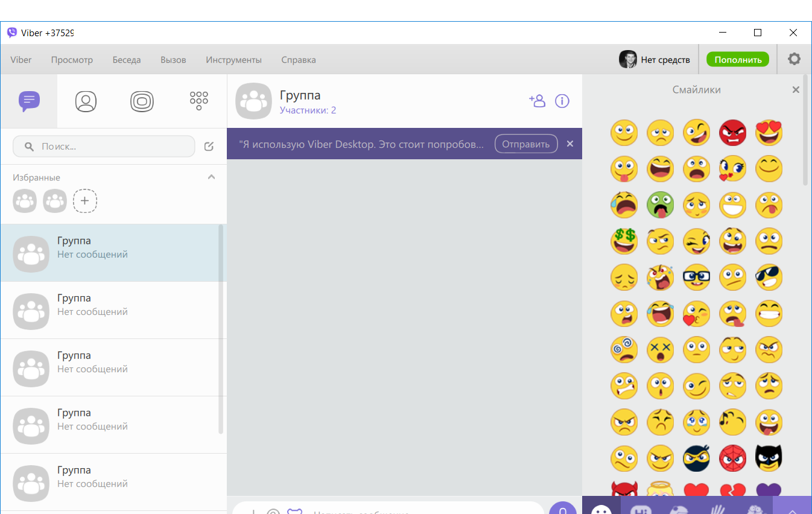Click the Отправить button in banner
The height and width of the screenshot is (514, 812).
pos(526,144)
